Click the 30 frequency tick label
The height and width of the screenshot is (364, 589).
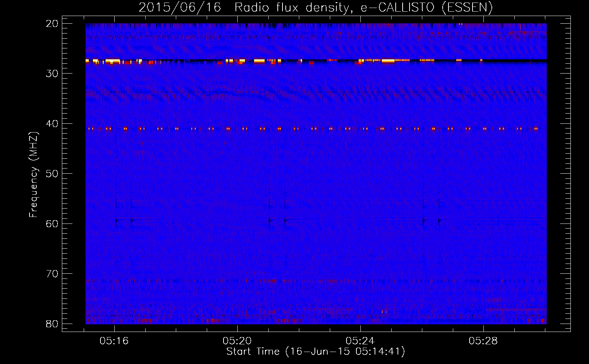52,74
